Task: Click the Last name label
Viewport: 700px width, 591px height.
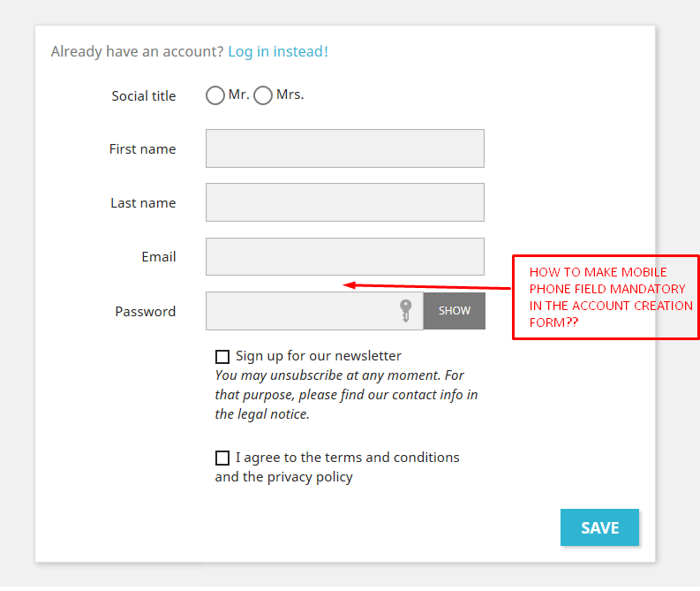Action: click(143, 203)
